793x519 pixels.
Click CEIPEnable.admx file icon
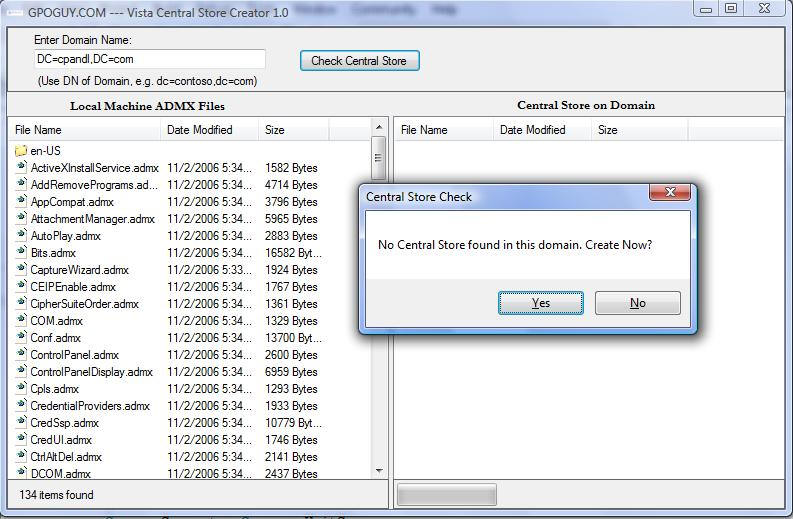[21, 286]
